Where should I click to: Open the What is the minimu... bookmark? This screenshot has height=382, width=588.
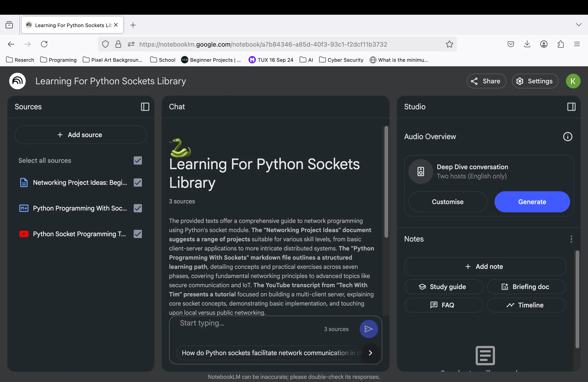(399, 60)
